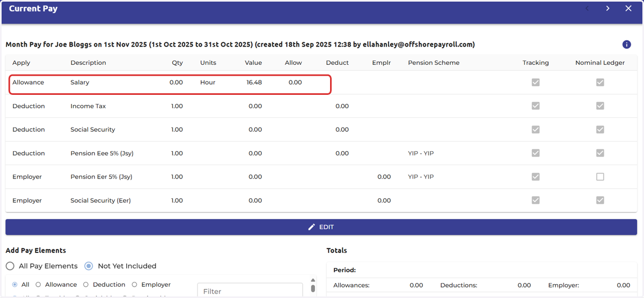Click the Totals heading
This screenshot has width=644, height=298.
pos(336,250)
